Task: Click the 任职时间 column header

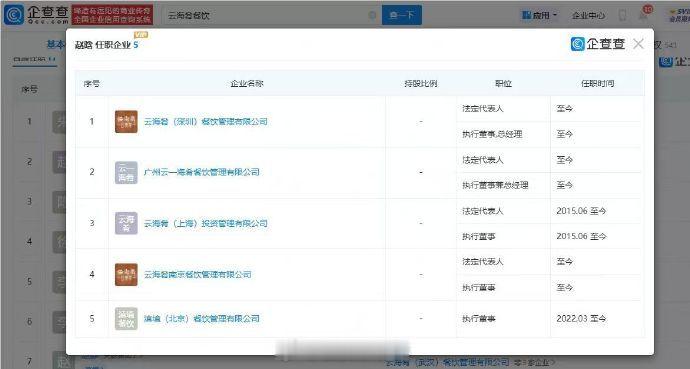Action: tap(597, 84)
